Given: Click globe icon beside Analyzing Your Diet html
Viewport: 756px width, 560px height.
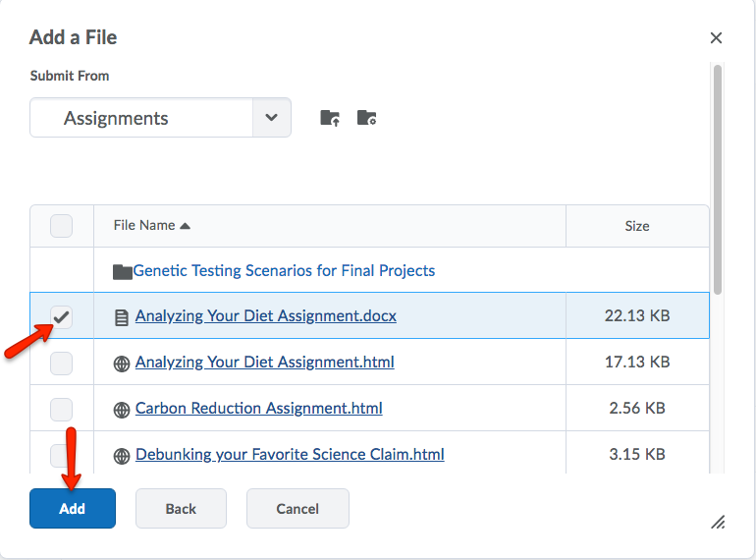Looking at the screenshot, I should point(122,363).
